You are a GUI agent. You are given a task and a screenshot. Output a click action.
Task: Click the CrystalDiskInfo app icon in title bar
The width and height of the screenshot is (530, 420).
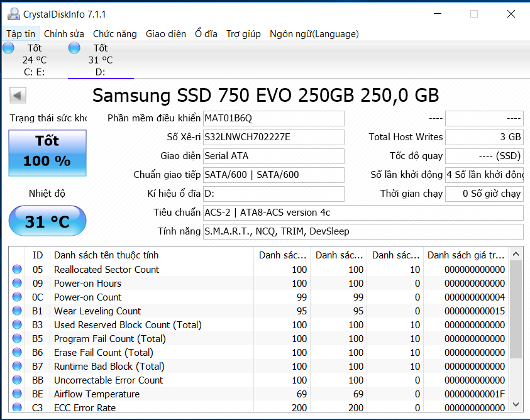(13, 14)
